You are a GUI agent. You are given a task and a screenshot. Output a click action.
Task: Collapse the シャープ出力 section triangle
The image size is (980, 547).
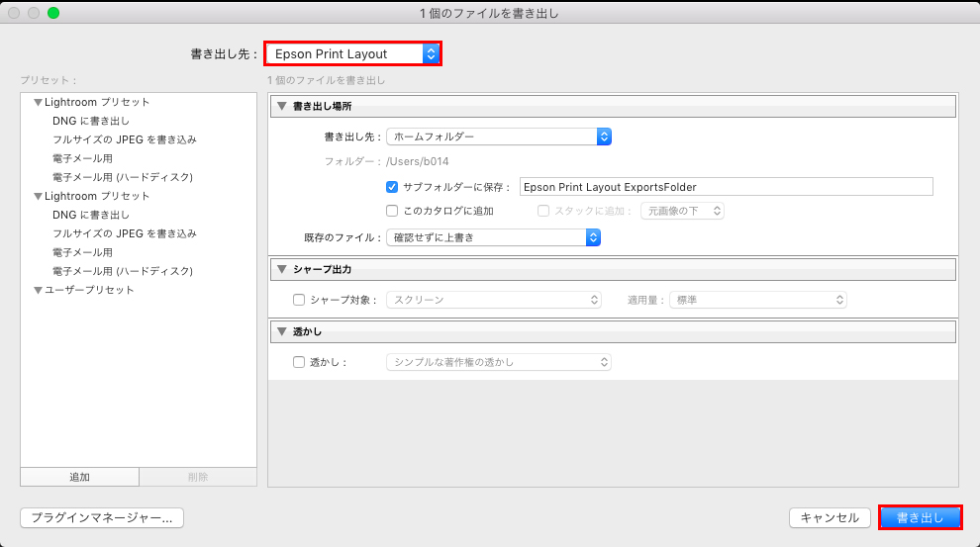click(x=282, y=269)
